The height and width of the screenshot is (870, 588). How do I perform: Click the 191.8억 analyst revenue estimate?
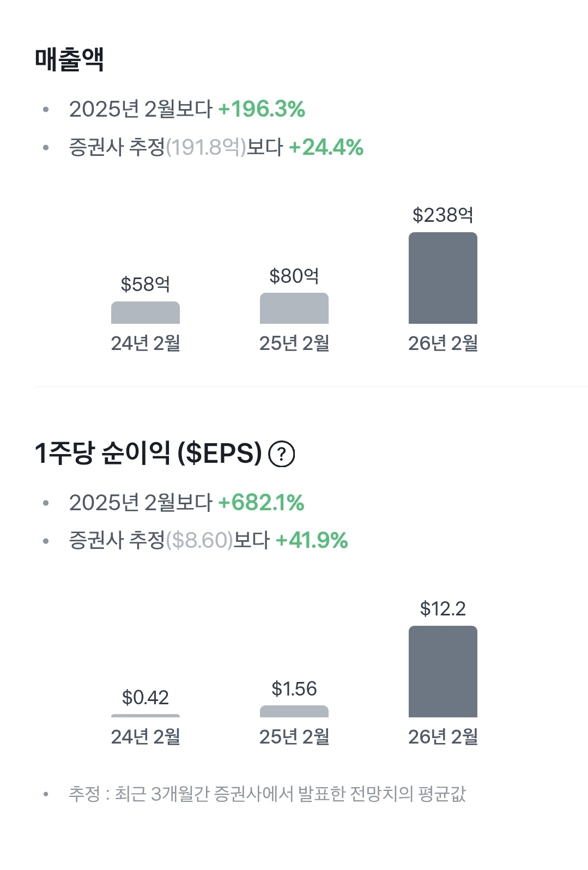coord(206,147)
